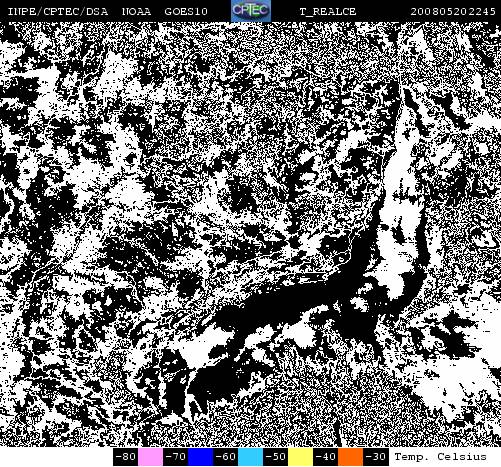The width and height of the screenshot is (501, 467).
Task: Click the T_REALCE product label
Action: pos(328,12)
